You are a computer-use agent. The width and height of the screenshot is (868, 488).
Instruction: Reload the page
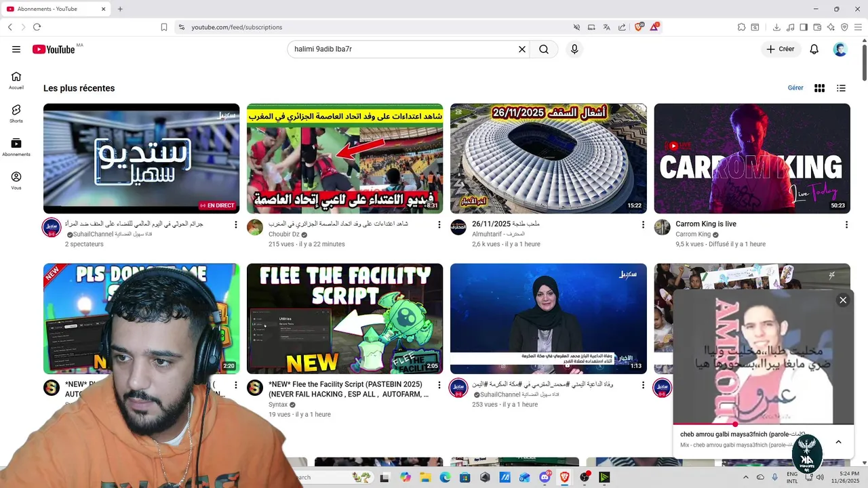(x=37, y=27)
